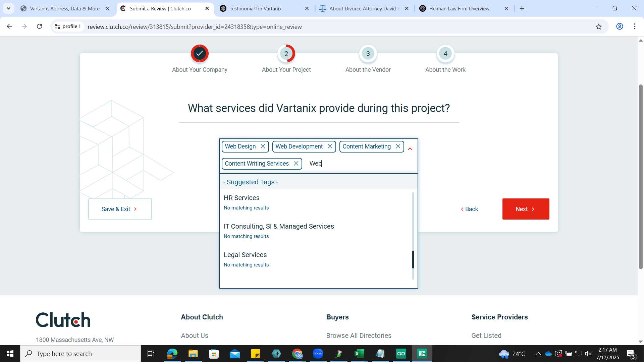This screenshot has width=644, height=362.
Task: Open the tab search dropdown
Action: [8, 8]
